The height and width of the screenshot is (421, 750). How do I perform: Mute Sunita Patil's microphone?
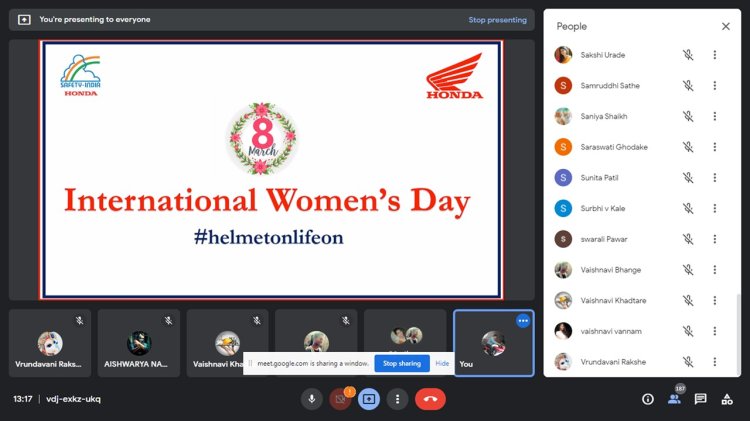pos(688,177)
